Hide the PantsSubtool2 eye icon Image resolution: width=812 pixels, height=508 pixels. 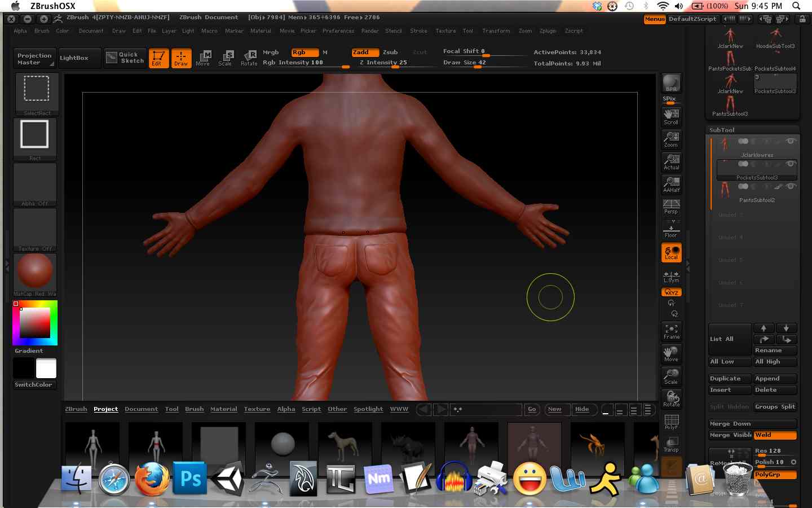point(791,186)
